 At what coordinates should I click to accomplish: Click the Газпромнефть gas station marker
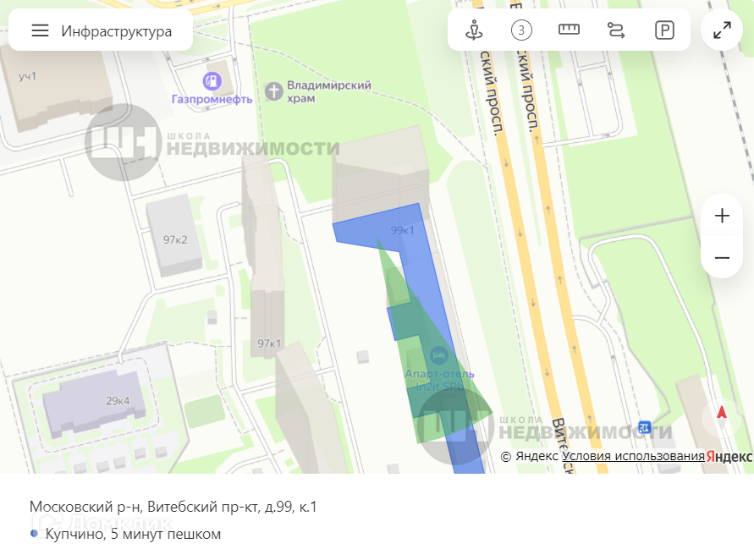coord(212,80)
